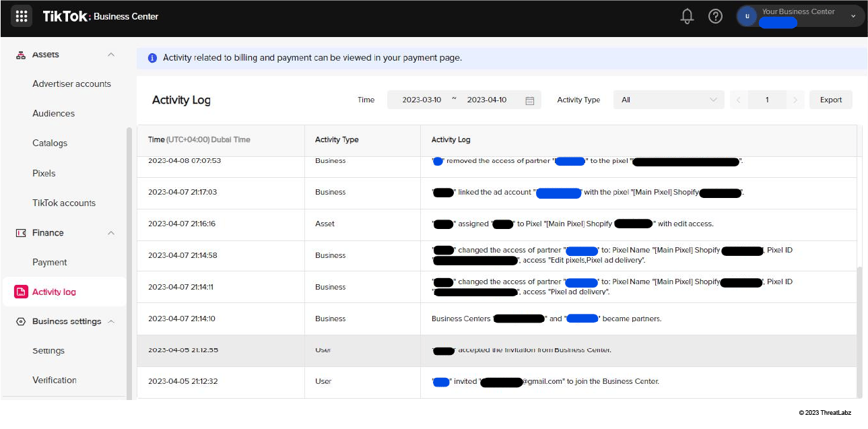
Task: Click the notifications bell icon
Action: pos(687,16)
